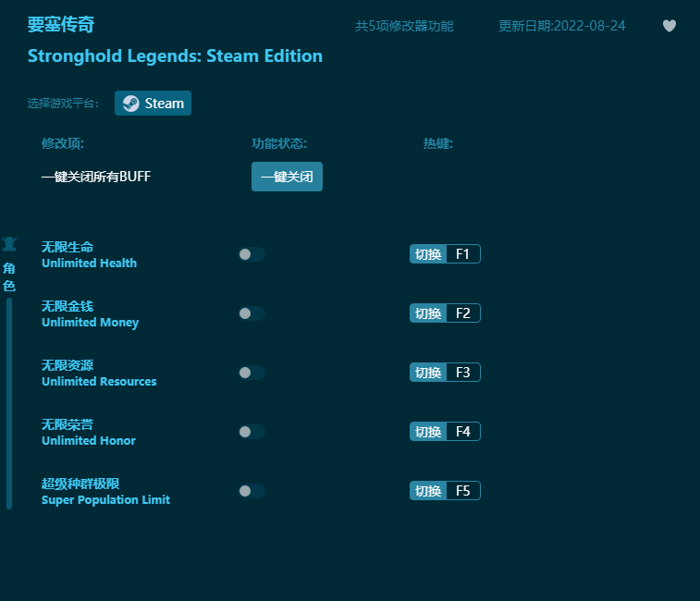Image resolution: width=700 pixels, height=601 pixels.
Task: Click the F1 hotkey field
Action: (x=463, y=254)
